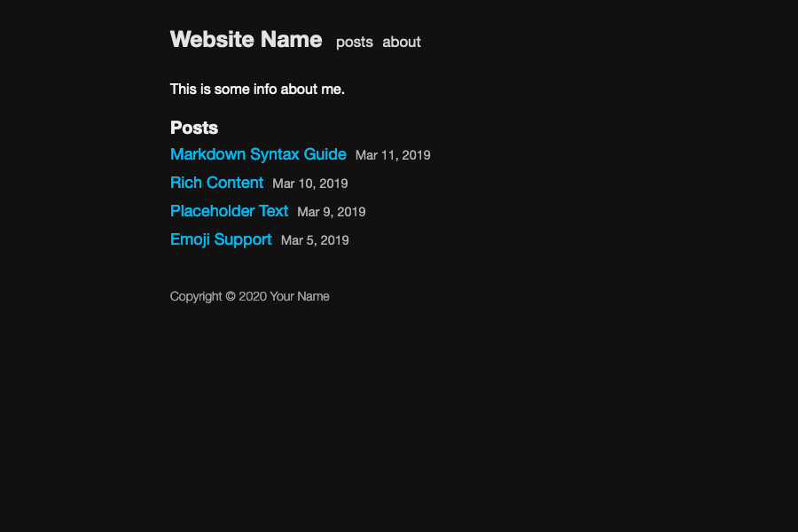The height and width of the screenshot is (532, 798).
Task: Open the Markdown Syntax Guide post
Action: click(x=258, y=154)
